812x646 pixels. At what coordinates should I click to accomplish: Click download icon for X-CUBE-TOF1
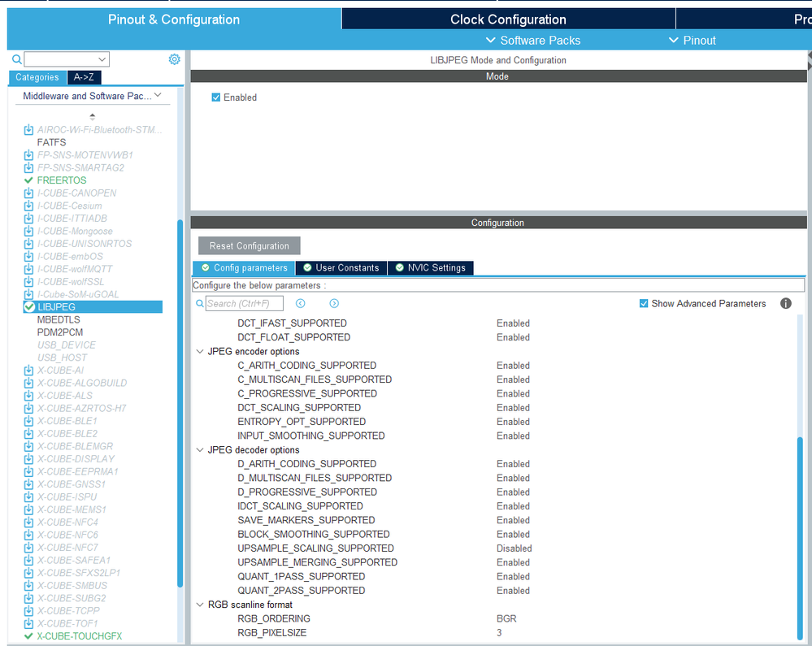(29, 624)
